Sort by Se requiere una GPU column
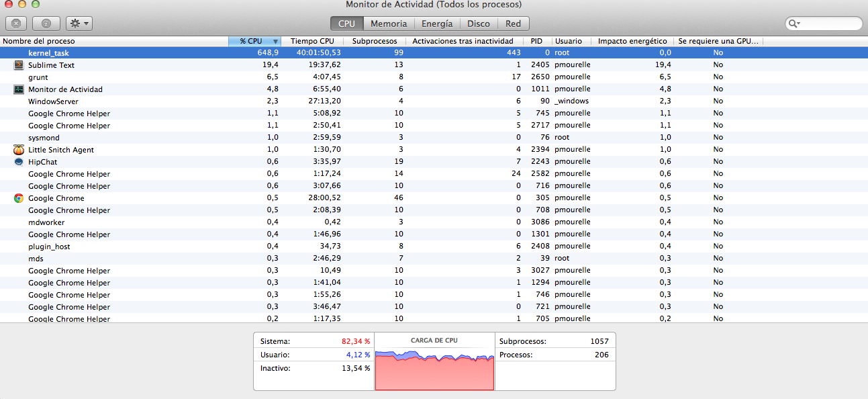 click(x=718, y=42)
